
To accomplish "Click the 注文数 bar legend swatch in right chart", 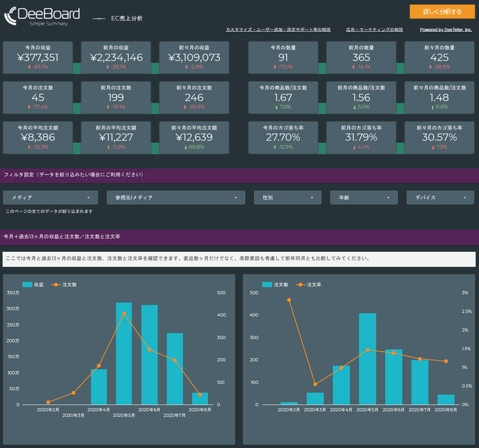I will point(267,285).
